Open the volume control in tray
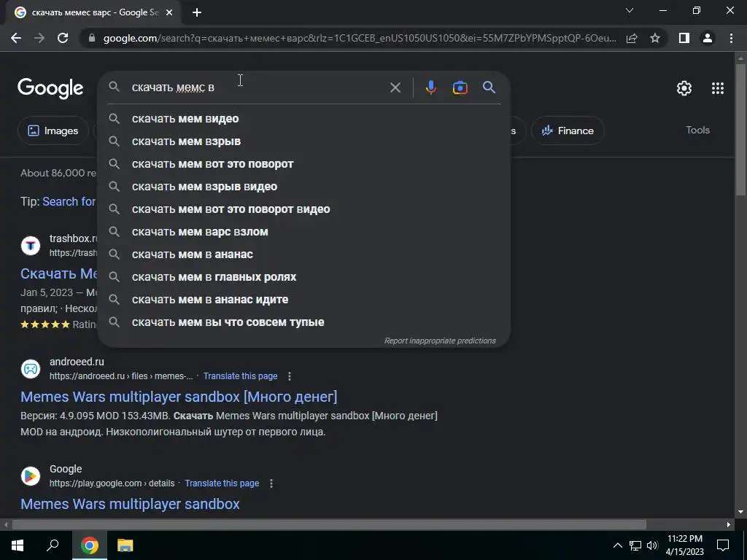This screenshot has width=747, height=560. pyautogui.click(x=653, y=545)
